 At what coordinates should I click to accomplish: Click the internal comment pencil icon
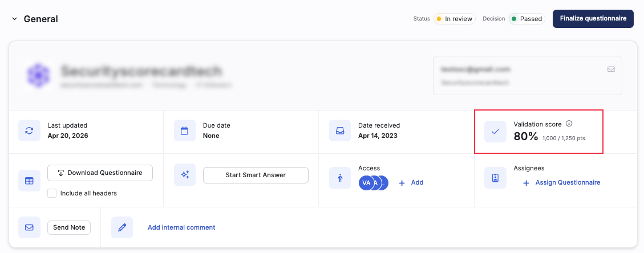[122, 227]
